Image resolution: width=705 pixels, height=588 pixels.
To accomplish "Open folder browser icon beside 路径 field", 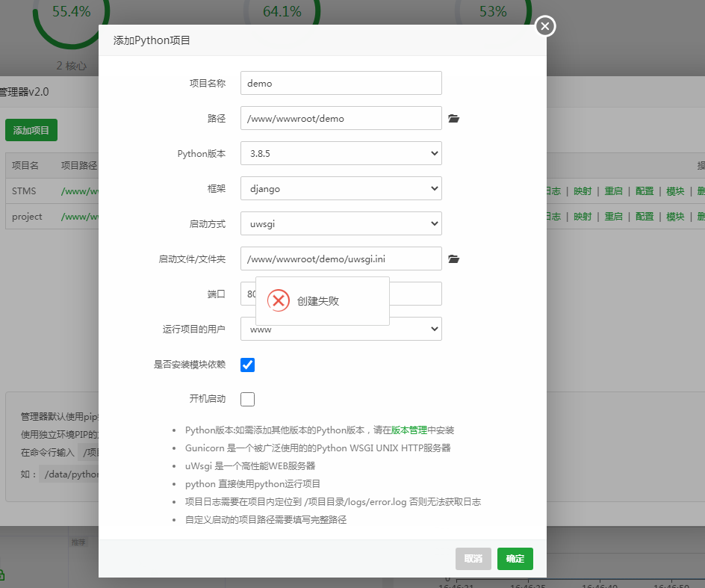I will (453, 118).
